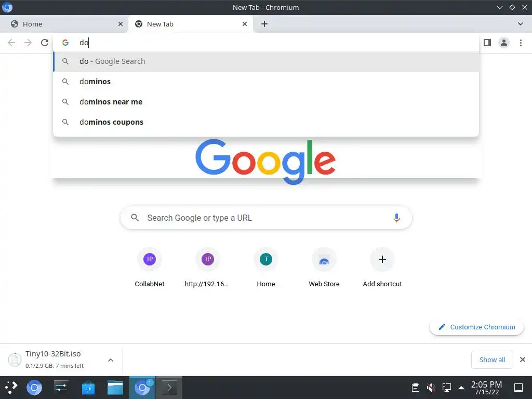Start voice search with microphone icon

pyautogui.click(x=396, y=218)
